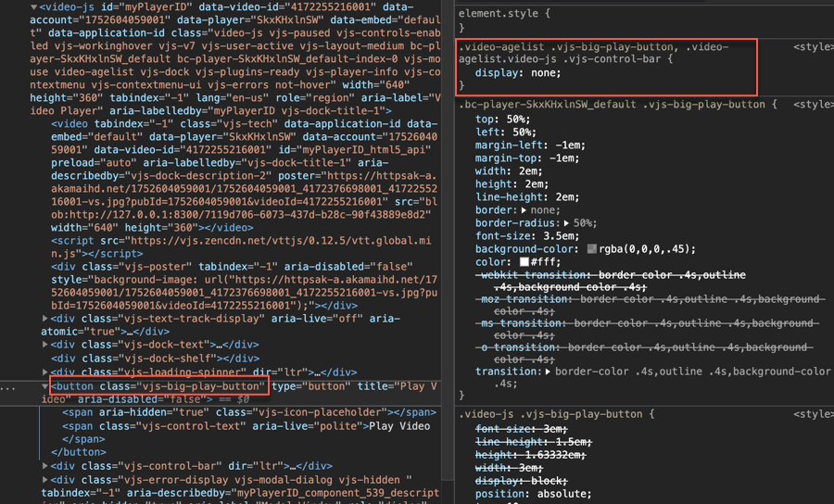Open the ellipsis actions beside selected button node
The width and height of the screenshot is (834, 504).
point(6,386)
